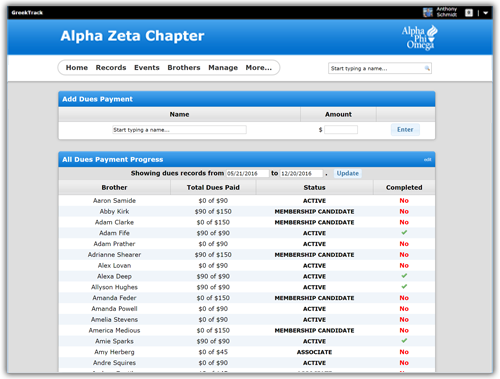Select brother Adam Fife
Viewport: 500px width, 379px height.
click(x=114, y=233)
